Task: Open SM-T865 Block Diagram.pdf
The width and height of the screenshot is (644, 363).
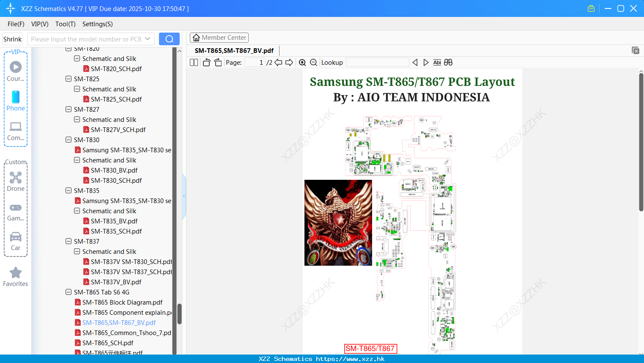Action: coord(122,302)
